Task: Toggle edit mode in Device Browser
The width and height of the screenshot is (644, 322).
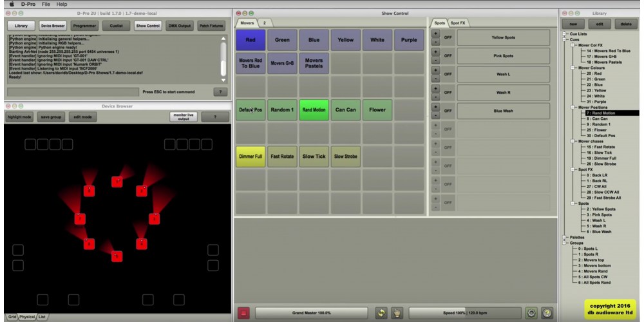Action: pos(82,117)
